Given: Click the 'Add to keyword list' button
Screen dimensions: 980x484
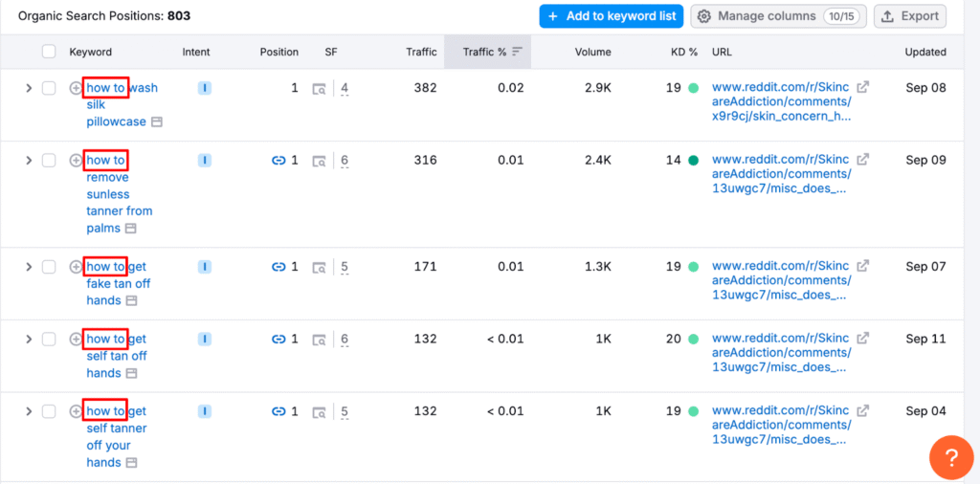Looking at the screenshot, I should tap(611, 16).
